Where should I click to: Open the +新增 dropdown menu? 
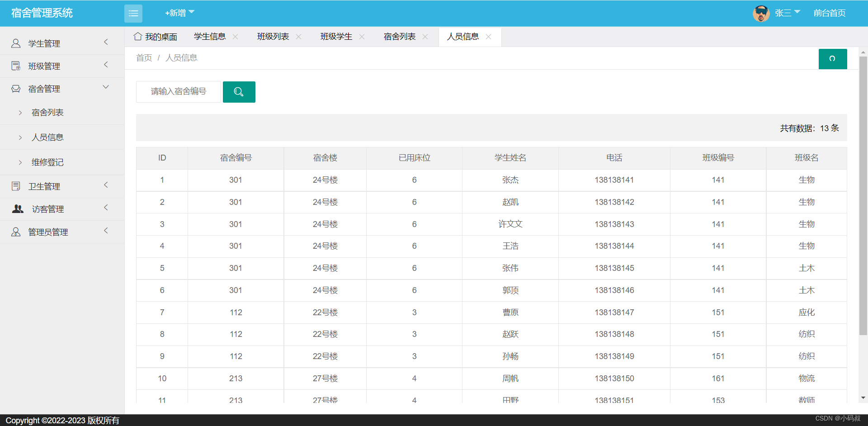(179, 13)
